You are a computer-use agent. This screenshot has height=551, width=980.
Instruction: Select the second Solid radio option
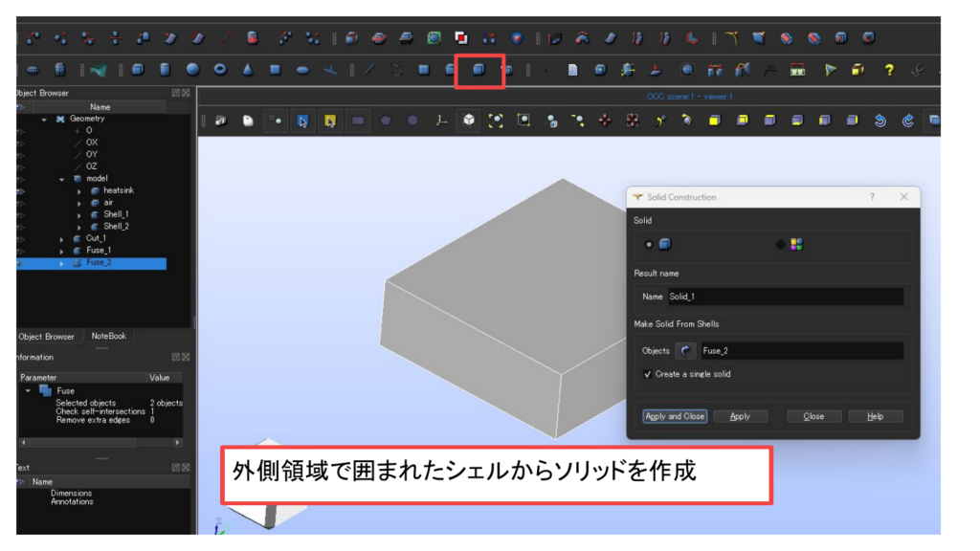pos(781,244)
